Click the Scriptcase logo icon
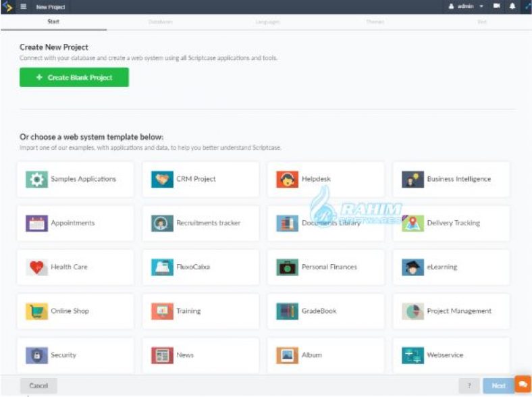Screen dimensions: 532x397 (x=7, y=7)
